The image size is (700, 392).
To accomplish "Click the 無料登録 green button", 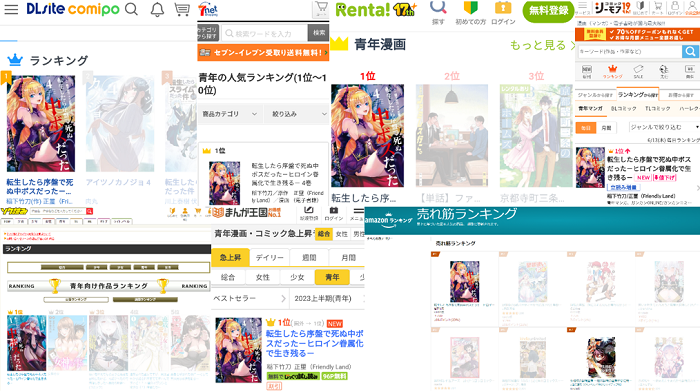I will (x=548, y=11).
